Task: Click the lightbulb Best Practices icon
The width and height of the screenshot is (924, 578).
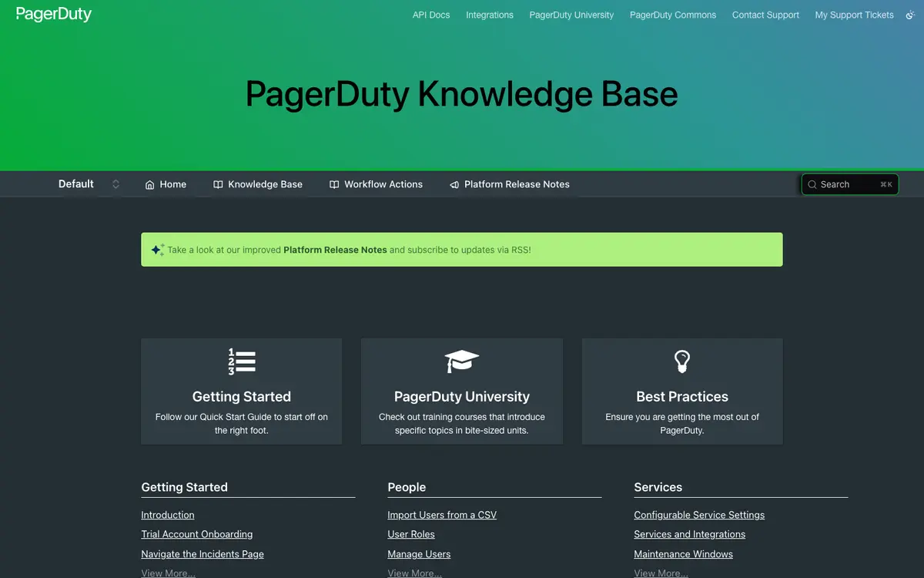Action: [x=682, y=361]
